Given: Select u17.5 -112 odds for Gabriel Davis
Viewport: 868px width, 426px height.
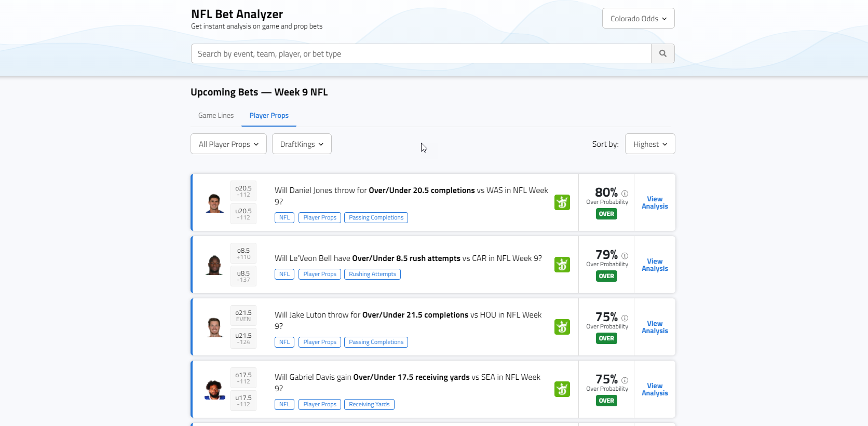Looking at the screenshot, I should 243,401.
